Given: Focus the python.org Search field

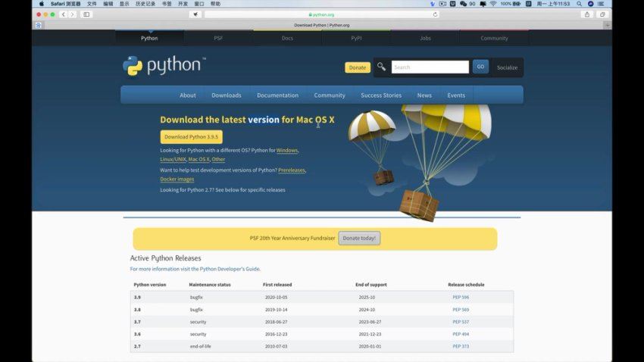Looking at the screenshot, I should point(430,67).
